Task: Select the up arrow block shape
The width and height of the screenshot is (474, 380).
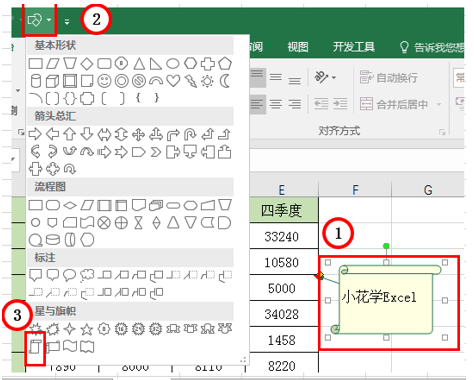Action: pyautogui.click(x=70, y=134)
